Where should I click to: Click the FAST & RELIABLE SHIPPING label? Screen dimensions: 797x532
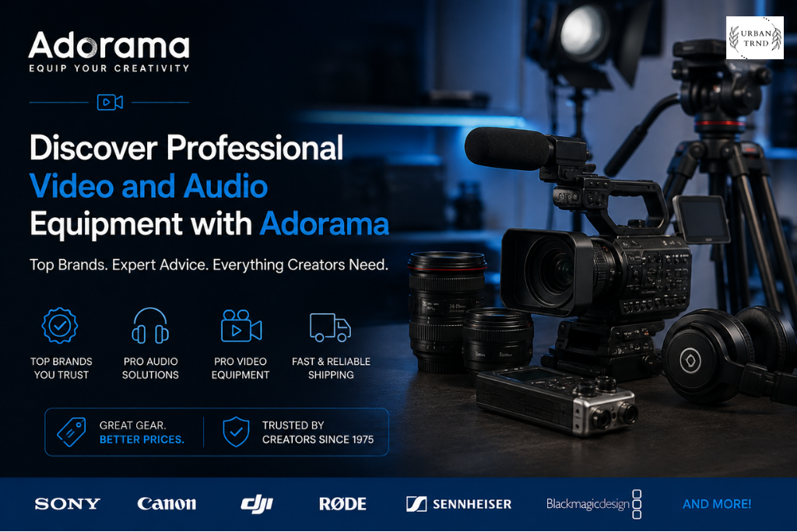pos(331,368)
